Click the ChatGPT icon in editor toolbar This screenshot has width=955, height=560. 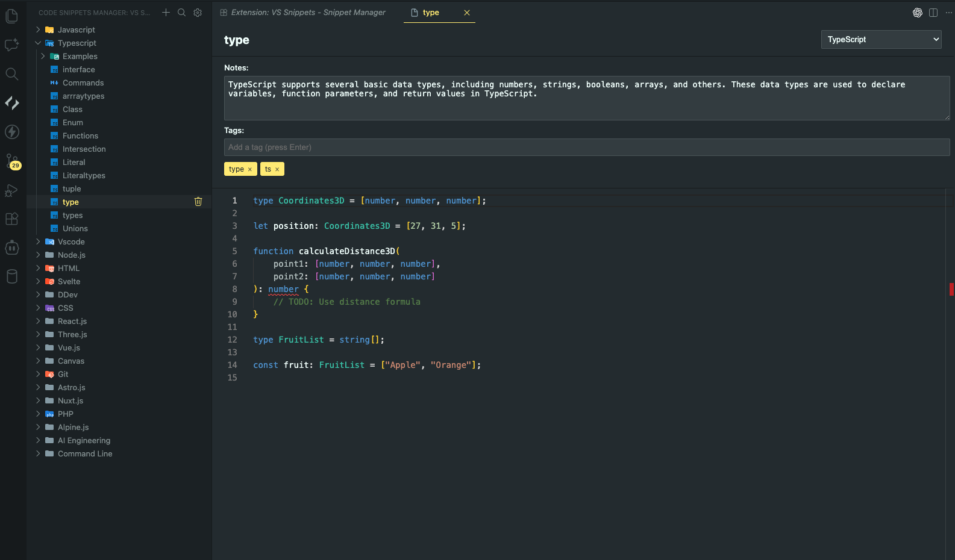[x=917, y=13]
